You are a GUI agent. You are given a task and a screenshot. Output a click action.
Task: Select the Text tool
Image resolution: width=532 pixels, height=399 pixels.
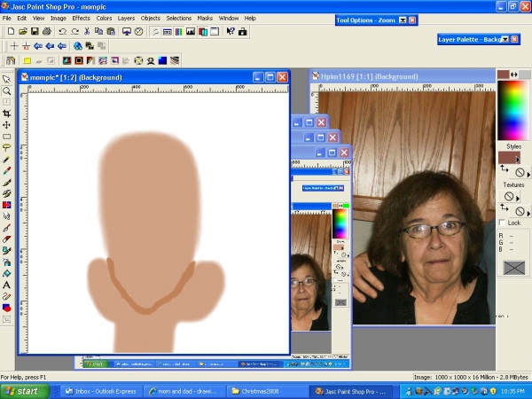[x=6, y=285]
